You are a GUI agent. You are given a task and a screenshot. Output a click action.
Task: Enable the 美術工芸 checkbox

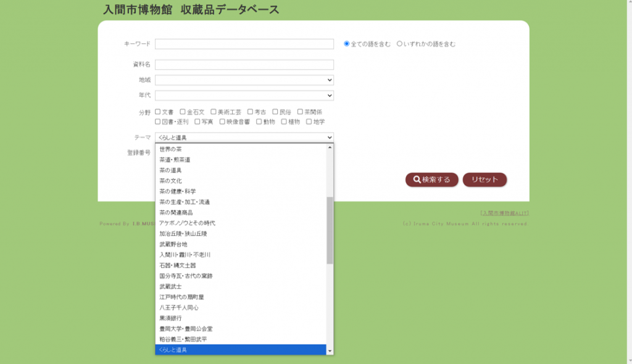pos(214,112)
